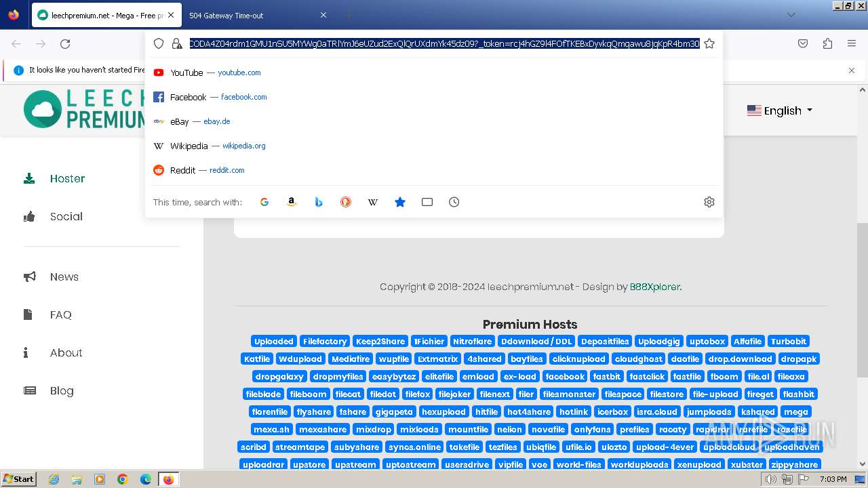Open the Windows Start menu
The image size is (868, 488).
[x=18, y=479]
